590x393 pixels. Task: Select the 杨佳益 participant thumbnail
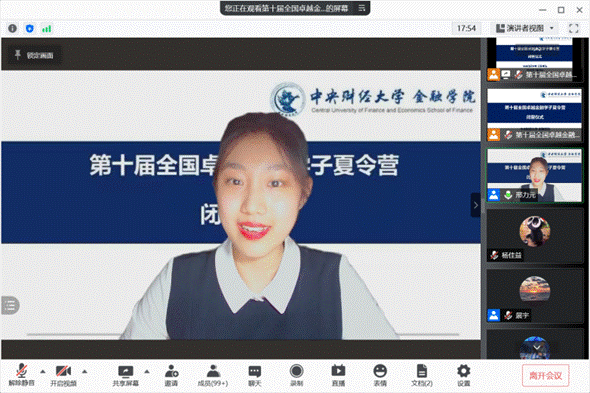pos(535,236)
